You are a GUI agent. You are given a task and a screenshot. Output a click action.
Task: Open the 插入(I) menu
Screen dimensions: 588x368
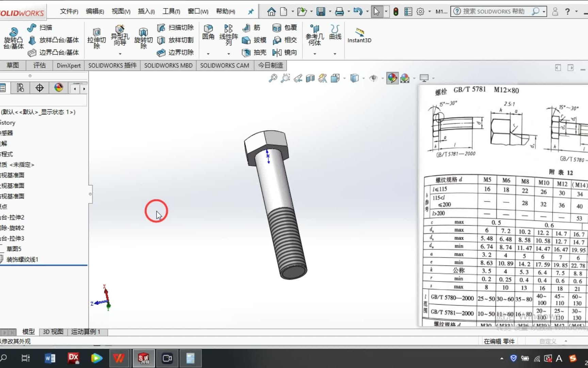[x=146, y=12]
